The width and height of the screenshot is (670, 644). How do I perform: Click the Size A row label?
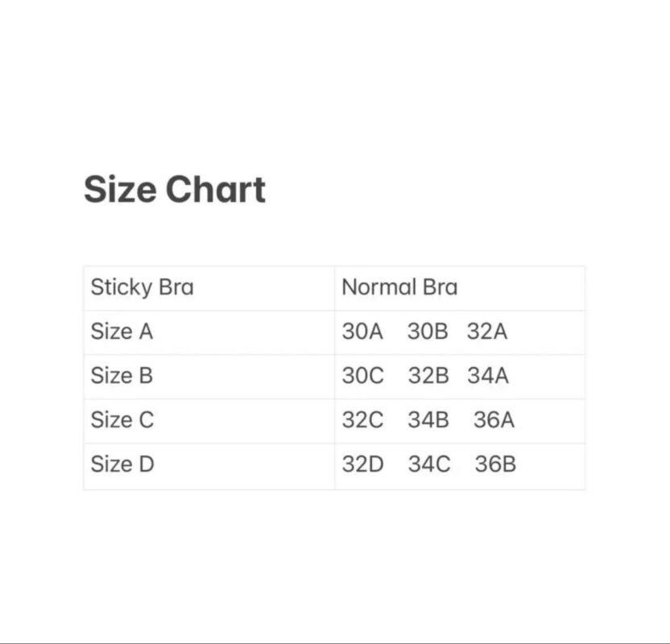point(122,332)
